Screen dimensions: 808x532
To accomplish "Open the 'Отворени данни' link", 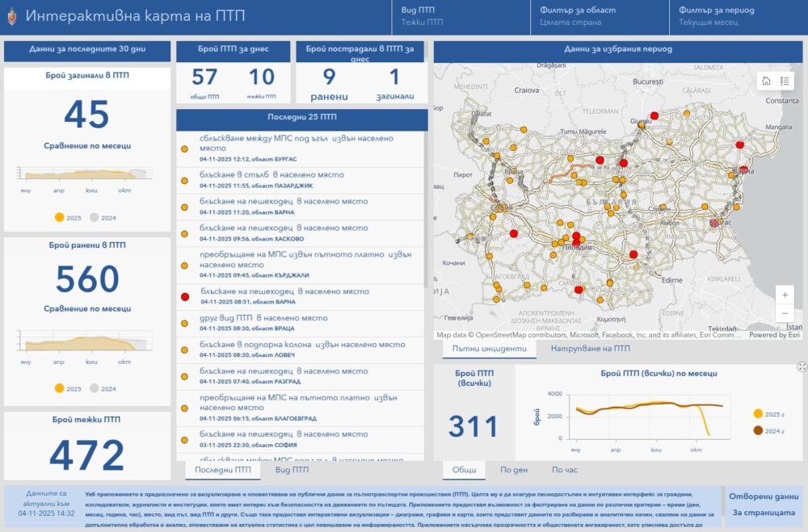I will tap(763, 497).
